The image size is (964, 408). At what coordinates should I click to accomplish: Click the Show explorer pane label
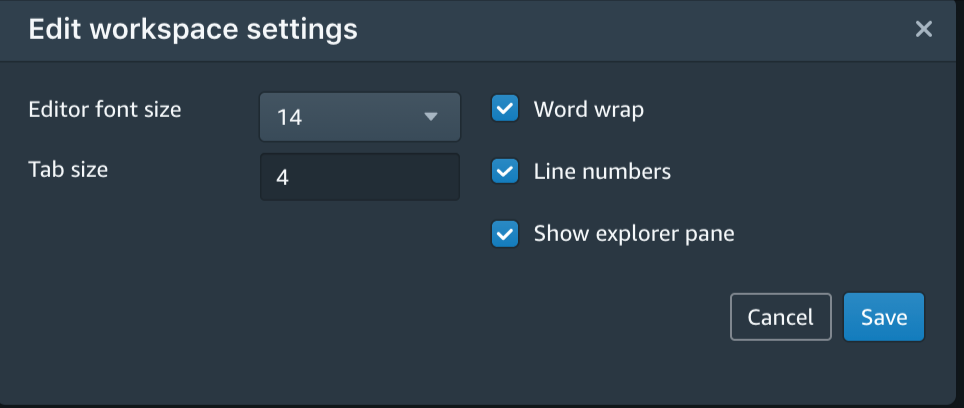pos(634,234)
